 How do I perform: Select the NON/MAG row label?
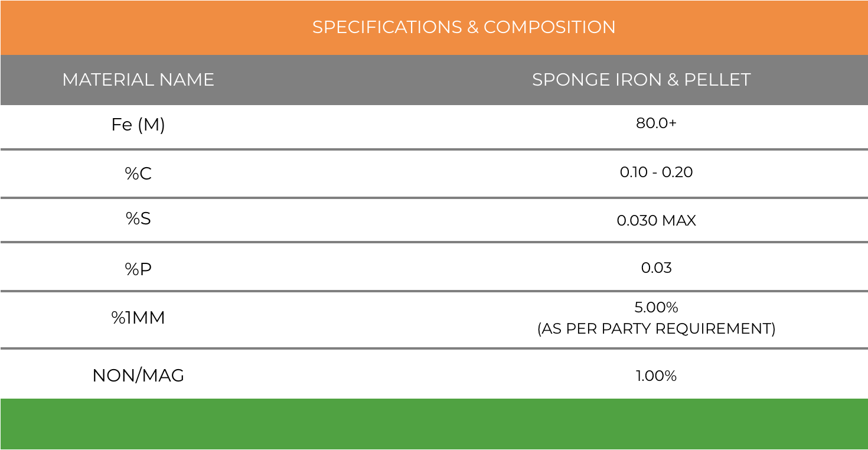point(138,375)
